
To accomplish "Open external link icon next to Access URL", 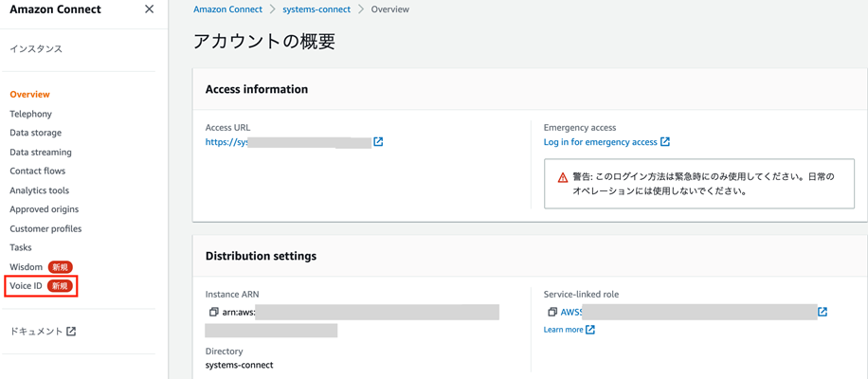I will (378, 141).
